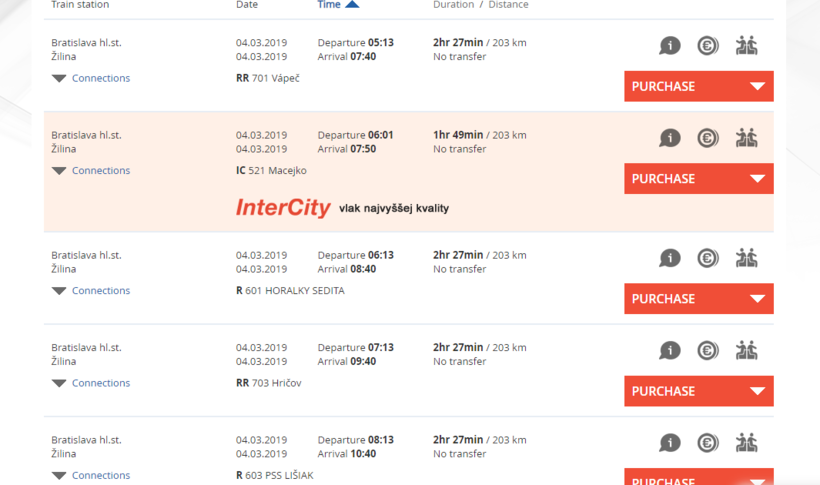The height and width of the screenshot is (485, 820).
Task: Open Purchase dropdown for IC 521 Macejko
Action: (698, 179)
